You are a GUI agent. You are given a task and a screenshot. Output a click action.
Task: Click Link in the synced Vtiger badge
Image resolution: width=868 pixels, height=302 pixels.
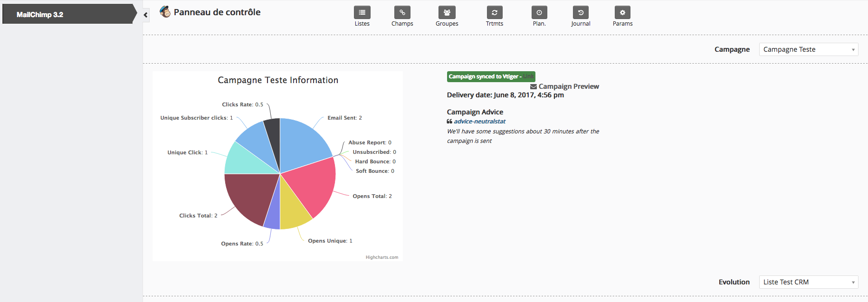point(528,76)
